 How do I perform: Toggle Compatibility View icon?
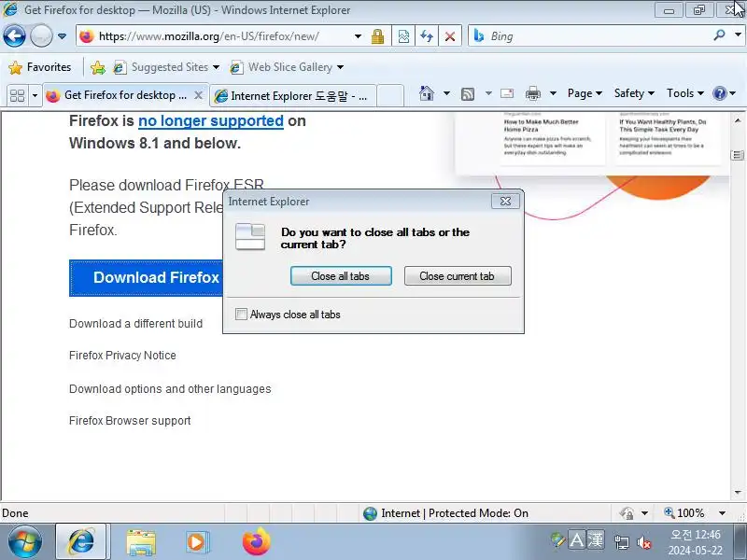point(403,36)
